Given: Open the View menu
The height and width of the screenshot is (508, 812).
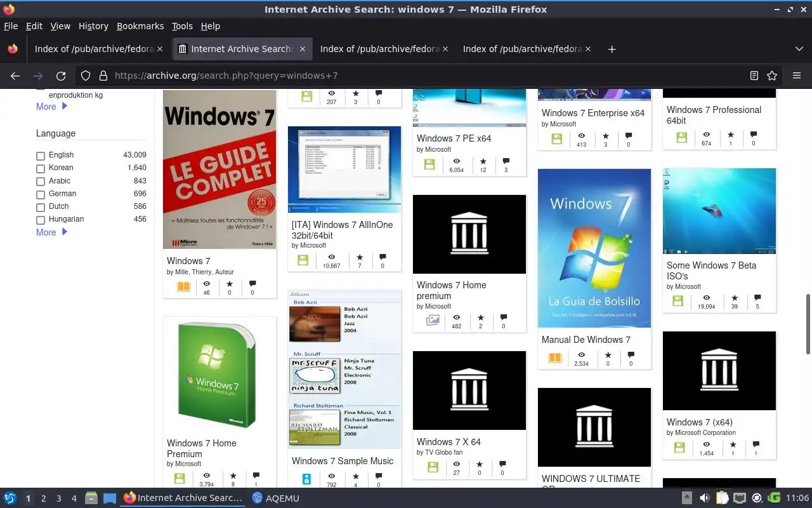Looking at the screenshot, I should 60,26.
